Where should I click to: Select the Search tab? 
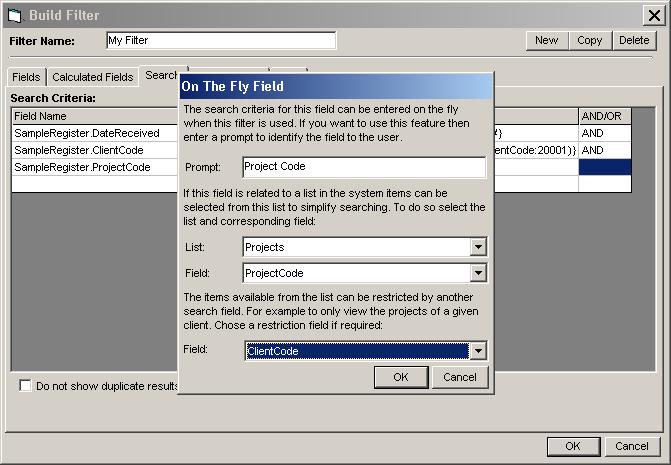click(160, 76)
